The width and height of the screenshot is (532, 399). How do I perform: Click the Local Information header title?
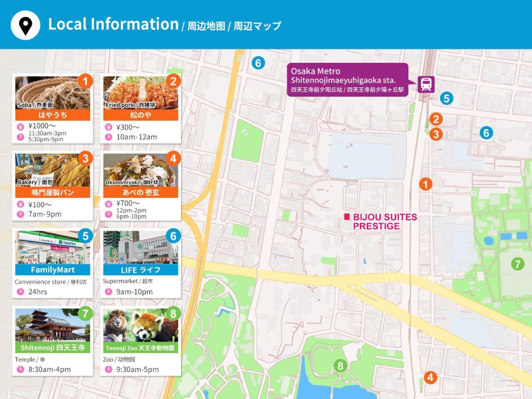point(113,24)
